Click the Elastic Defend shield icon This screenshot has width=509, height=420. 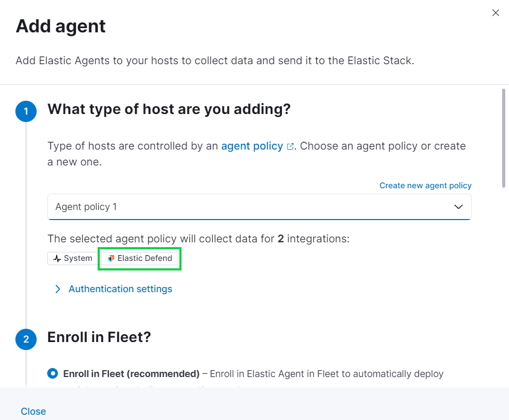click(110, 258)
